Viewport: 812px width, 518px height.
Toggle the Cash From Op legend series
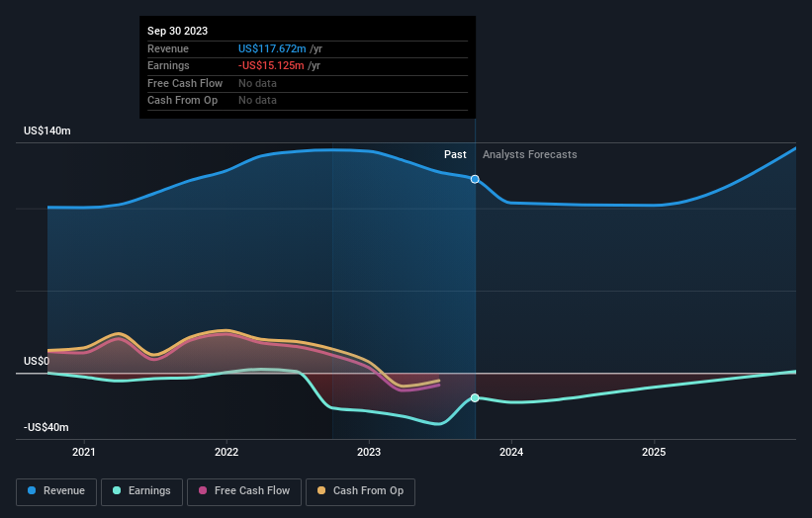coord(360,491)
